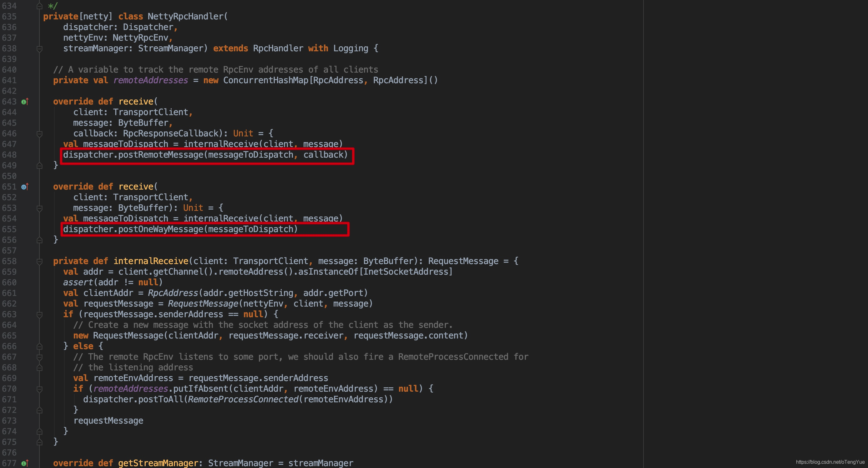Viewport: 868px width, 468px height.
Task: Click the fold end marker on line 674
Action: pyautogui.click(x=39, y=432)
